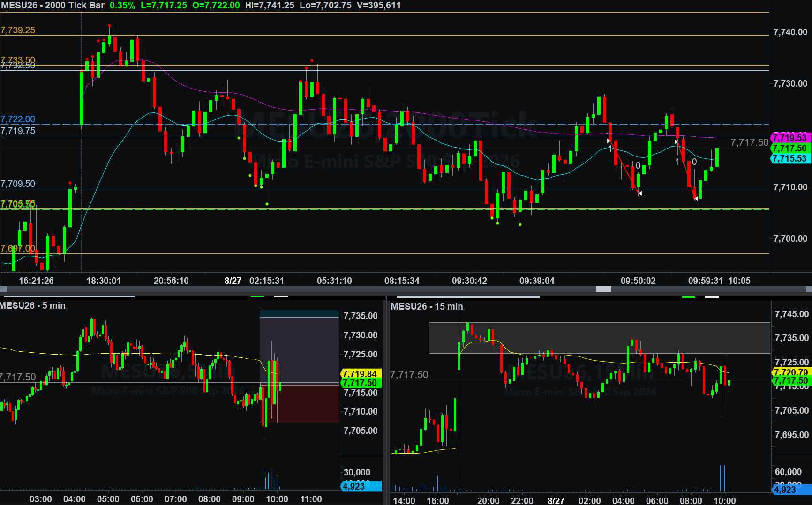Viewport: 812px width, 505px height.
Task: Click the 0.35% change value in header
Action: click(x=122, y=6)
